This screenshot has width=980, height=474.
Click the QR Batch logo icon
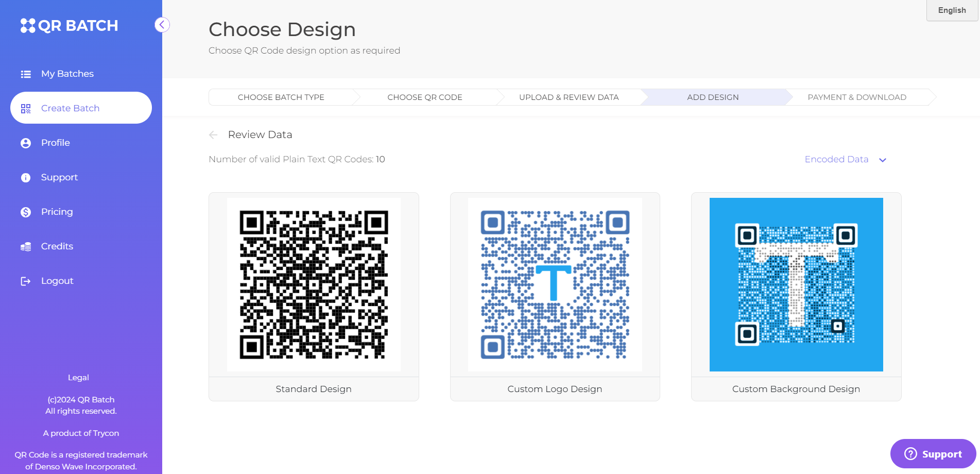(x=27, y=25)
